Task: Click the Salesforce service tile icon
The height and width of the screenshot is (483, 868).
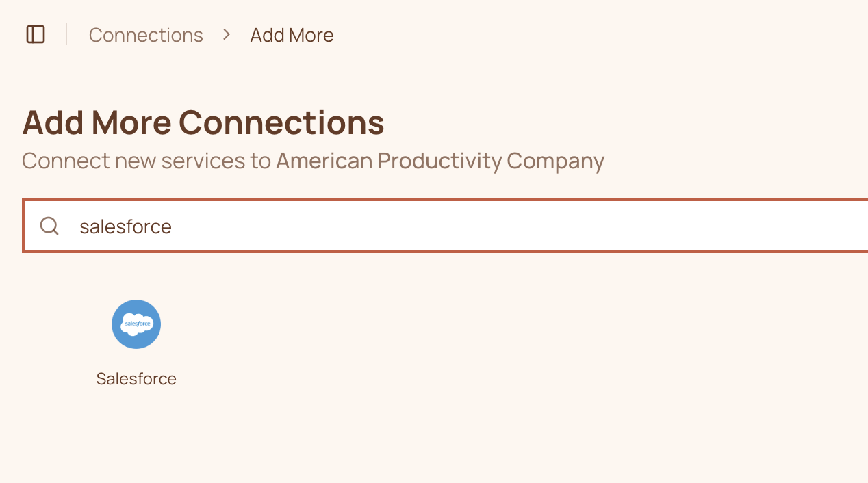Action: pos(136,324)
